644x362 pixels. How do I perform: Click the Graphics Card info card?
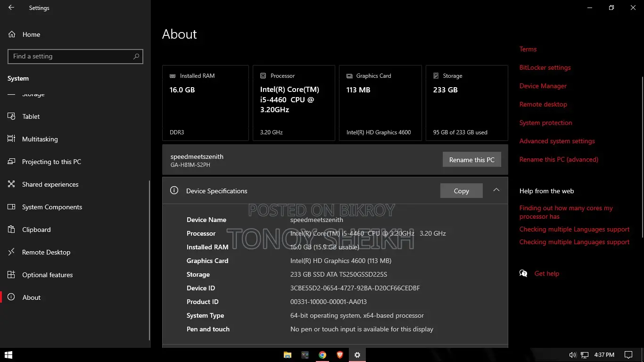tap(380, 103)
